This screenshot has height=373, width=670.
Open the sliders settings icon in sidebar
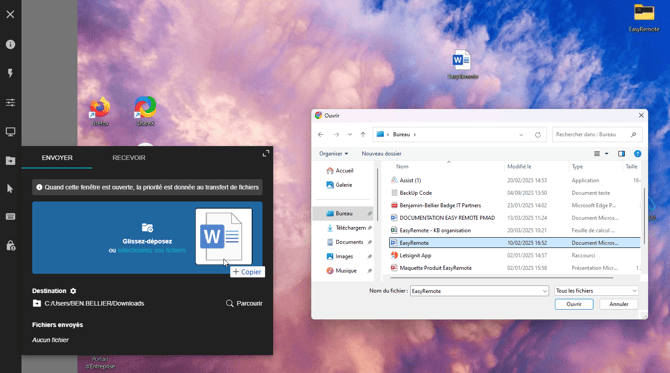coord(10,103)
